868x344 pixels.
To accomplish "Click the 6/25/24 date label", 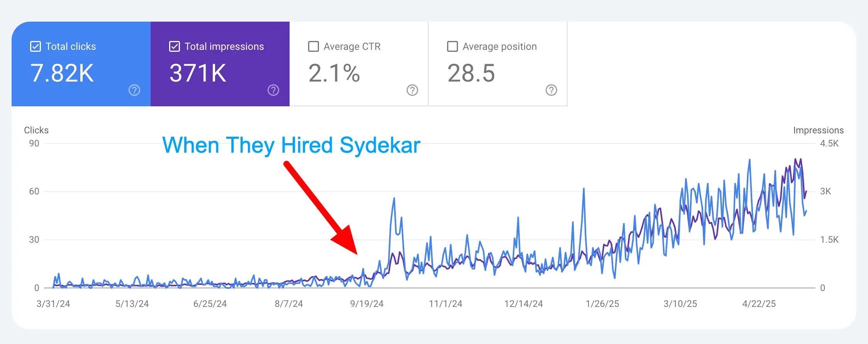I will pyautogui.click(x=210, y=304).
